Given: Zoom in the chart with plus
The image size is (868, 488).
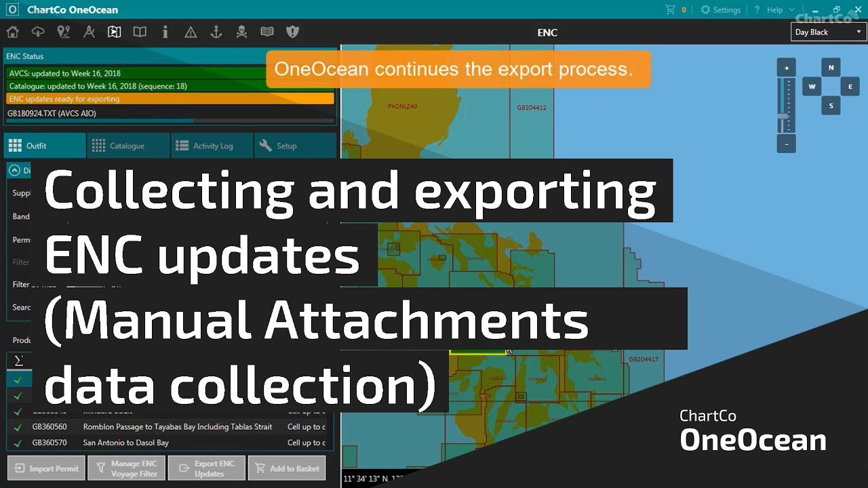Looking at the screenshot, I should tap(786, 68).
